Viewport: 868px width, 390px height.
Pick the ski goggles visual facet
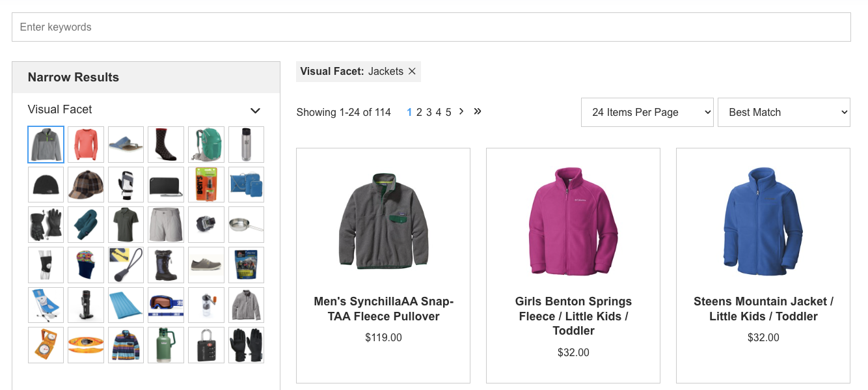[x=166, y=305]
